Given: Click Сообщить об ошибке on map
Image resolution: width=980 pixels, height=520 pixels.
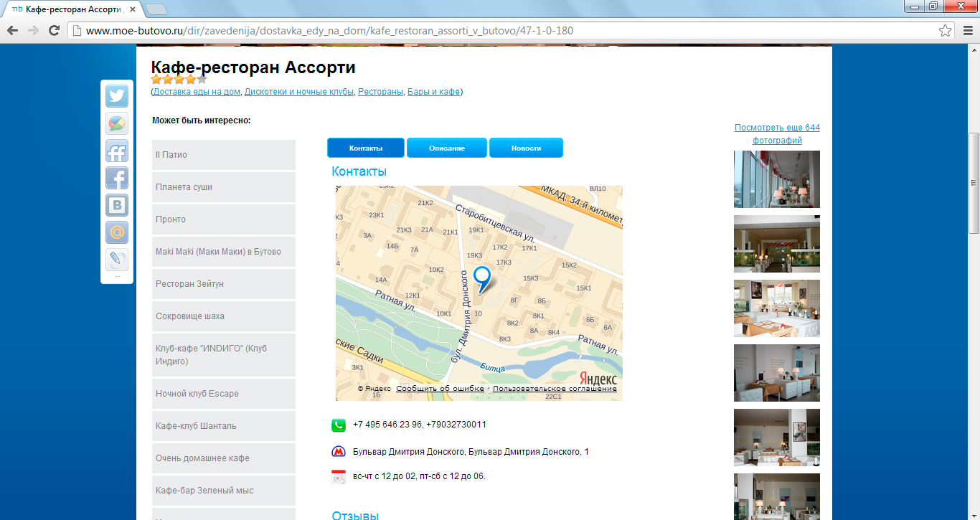Looking at the screenshot, I should point(440,389).
